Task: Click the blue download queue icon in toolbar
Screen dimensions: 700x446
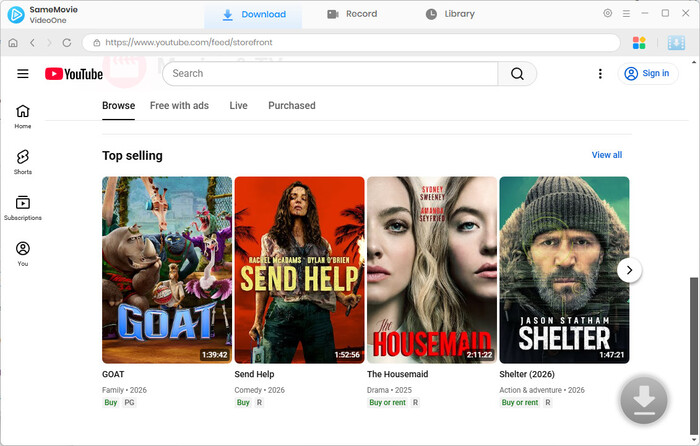Action: (676, 43)
